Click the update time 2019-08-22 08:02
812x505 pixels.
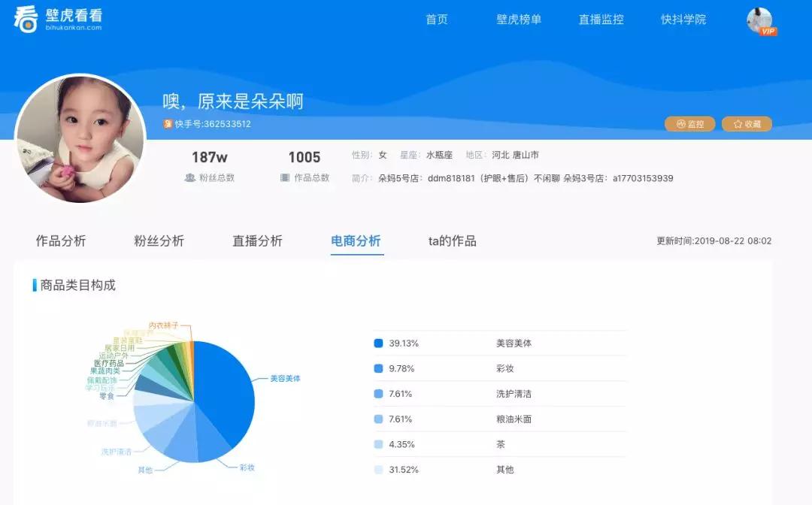point(733,241)
